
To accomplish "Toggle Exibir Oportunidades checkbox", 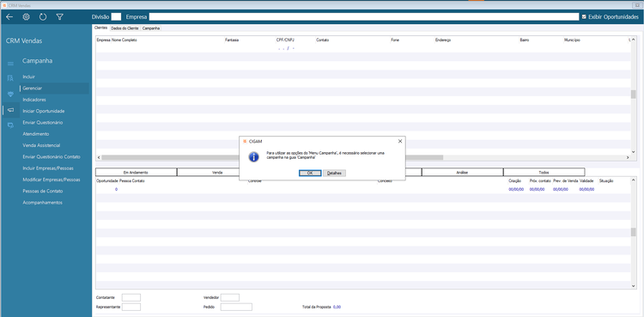I will click(585, 17).
